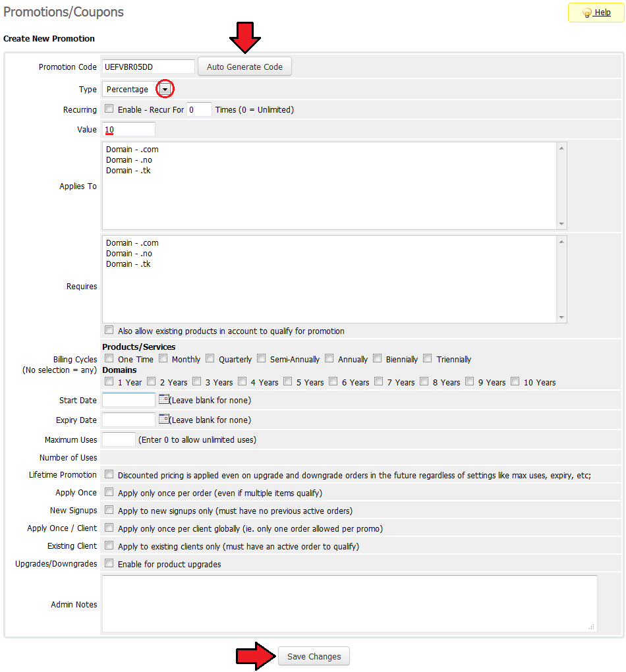Select Domain - .com in Requires list
This screenshot has width=626, height=672.
coord(132,243)
